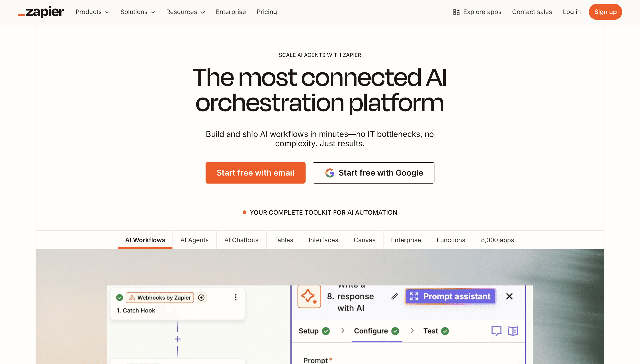Screen dimensions: 640x364
Task: Click Start free with email
Action: 255,173
